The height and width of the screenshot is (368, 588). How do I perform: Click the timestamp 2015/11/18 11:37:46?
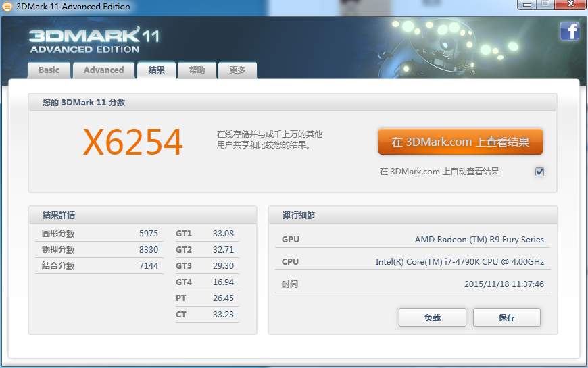[x=504, y=284]
